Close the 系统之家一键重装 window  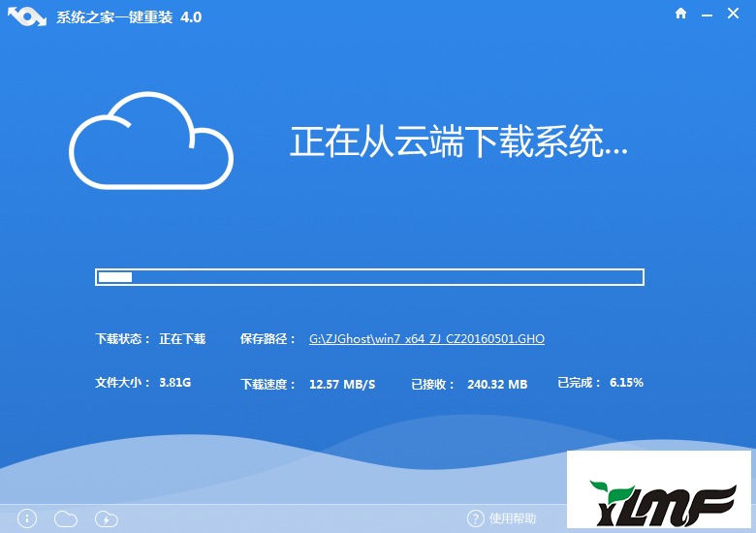click(733, 14)
